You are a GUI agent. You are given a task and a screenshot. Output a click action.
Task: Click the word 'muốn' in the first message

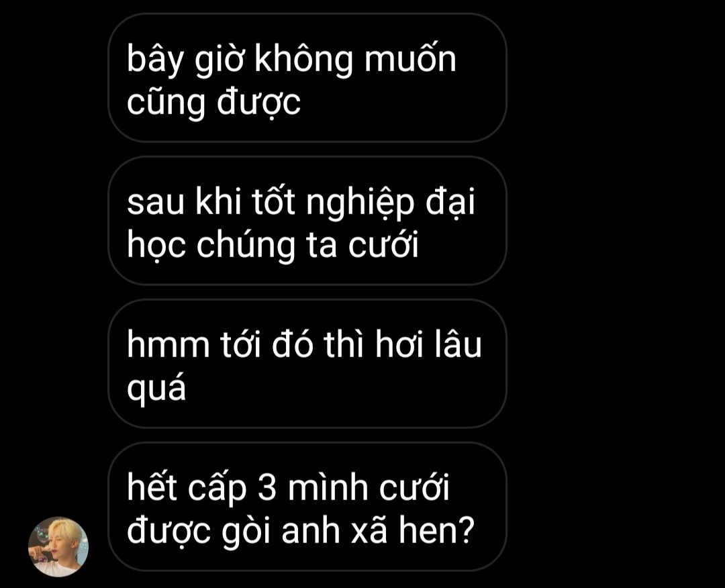[411, 59]
